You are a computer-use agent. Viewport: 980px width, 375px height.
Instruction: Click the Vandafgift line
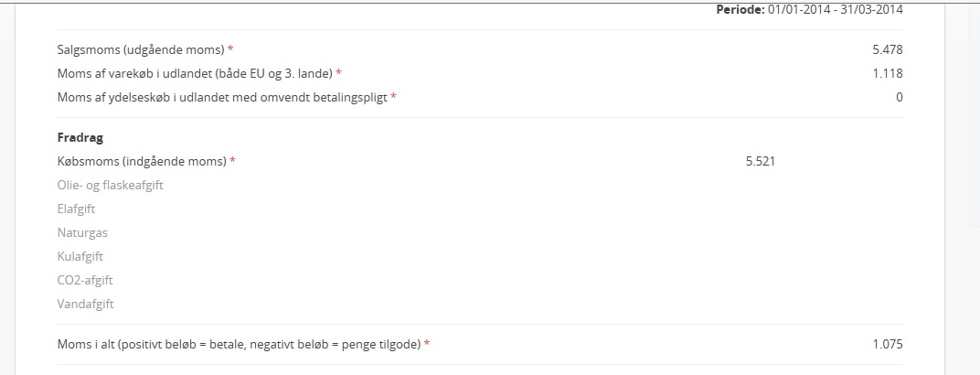[86, 305]
